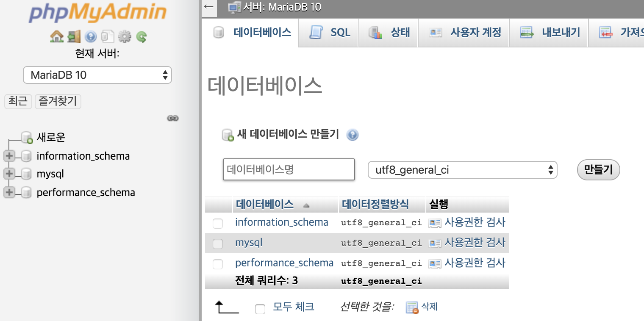Reload navigation panel green refresh icon
This screenshot has height=321, width=644.
[x=142, y=37]
